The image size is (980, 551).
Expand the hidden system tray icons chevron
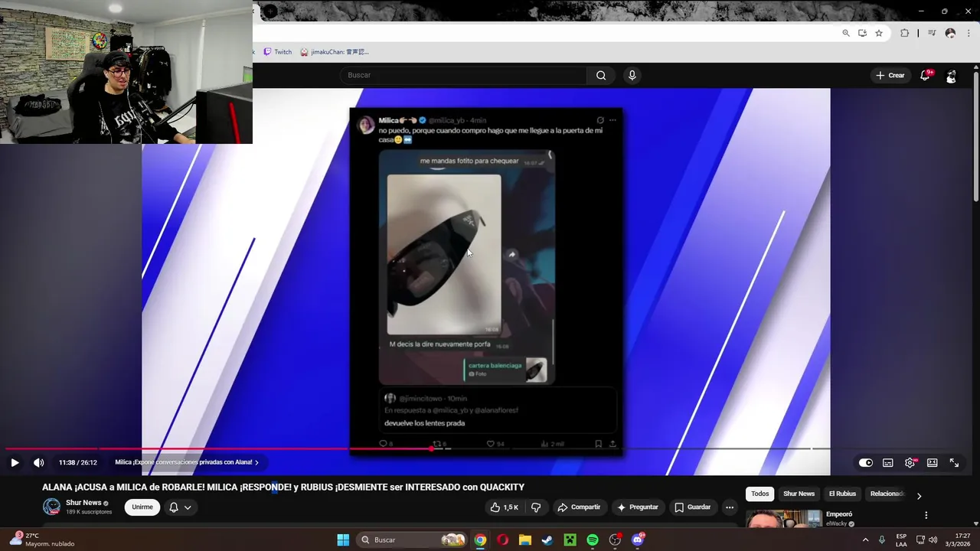point(865,540)
